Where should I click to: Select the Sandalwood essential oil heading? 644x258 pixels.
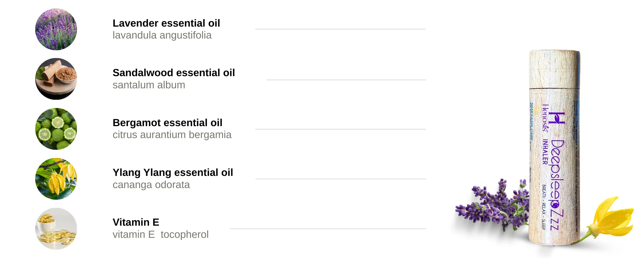coord(174,73)
